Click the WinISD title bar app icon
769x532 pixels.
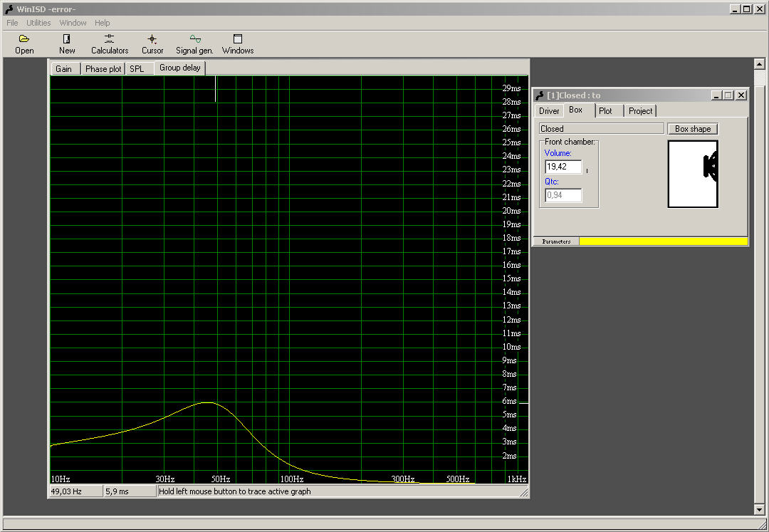[x=9, y=9]
